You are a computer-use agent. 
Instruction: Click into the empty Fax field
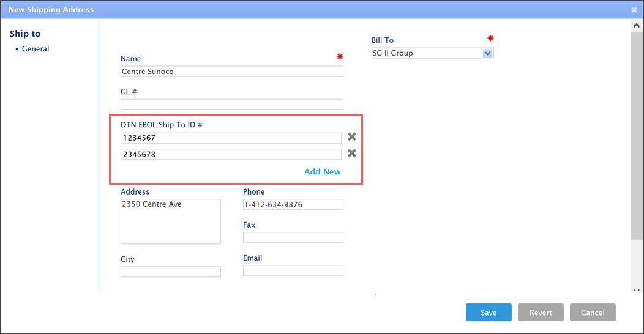click(293, 237)
